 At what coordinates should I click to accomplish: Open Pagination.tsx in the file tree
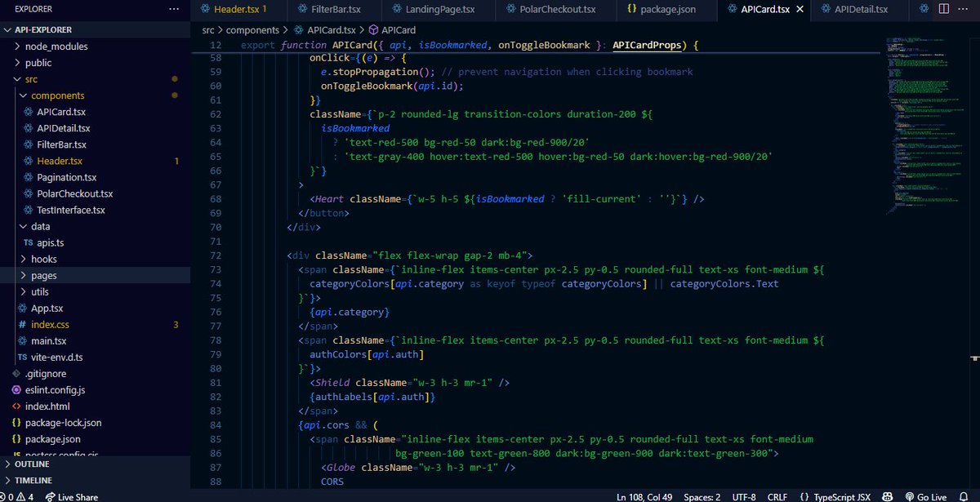coord(66,177)
